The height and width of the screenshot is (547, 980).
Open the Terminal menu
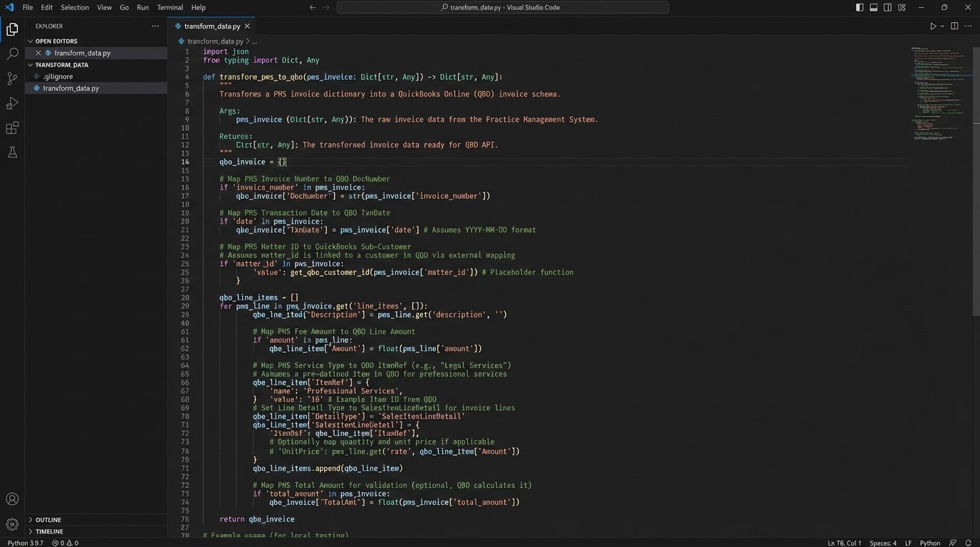169,7
